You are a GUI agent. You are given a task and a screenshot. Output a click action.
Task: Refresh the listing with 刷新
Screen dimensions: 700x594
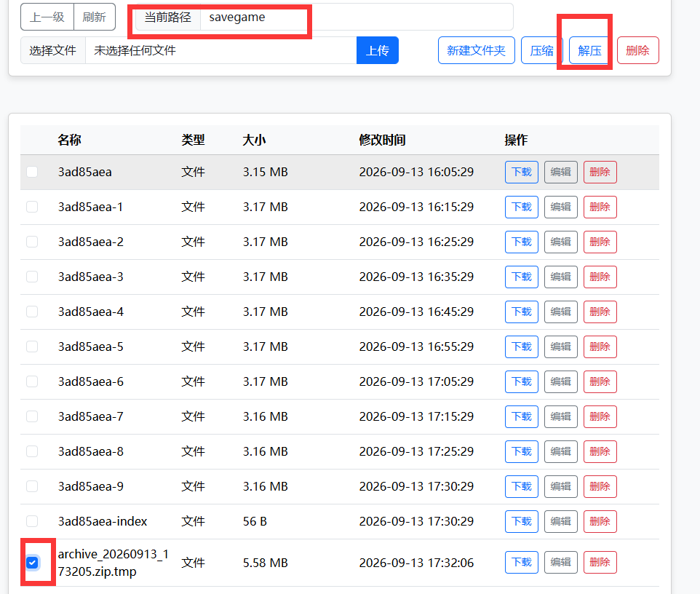[94, 17]
